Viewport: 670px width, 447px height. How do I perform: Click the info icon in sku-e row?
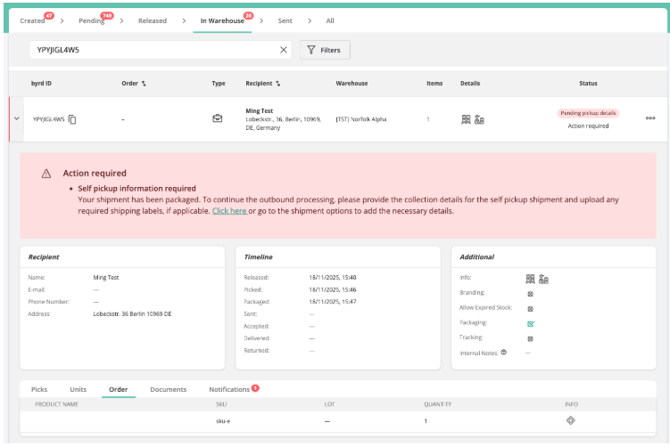click(570, 421)
